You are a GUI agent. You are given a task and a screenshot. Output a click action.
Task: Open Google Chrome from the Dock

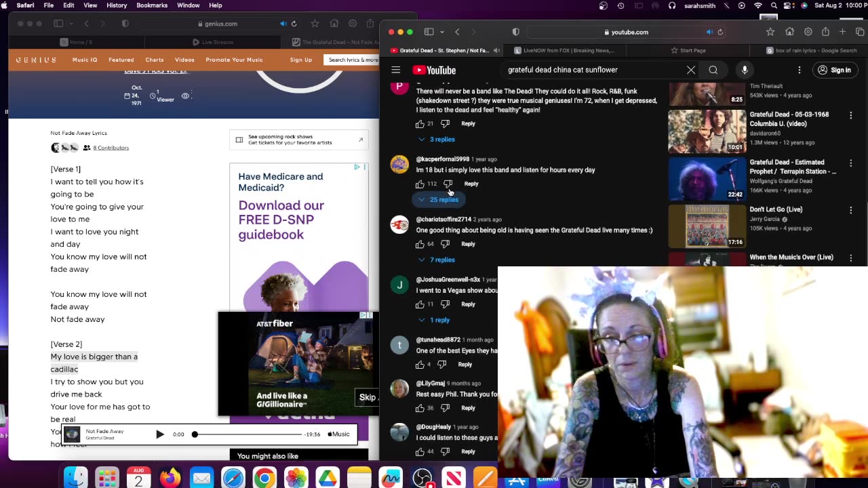point(264,479)
